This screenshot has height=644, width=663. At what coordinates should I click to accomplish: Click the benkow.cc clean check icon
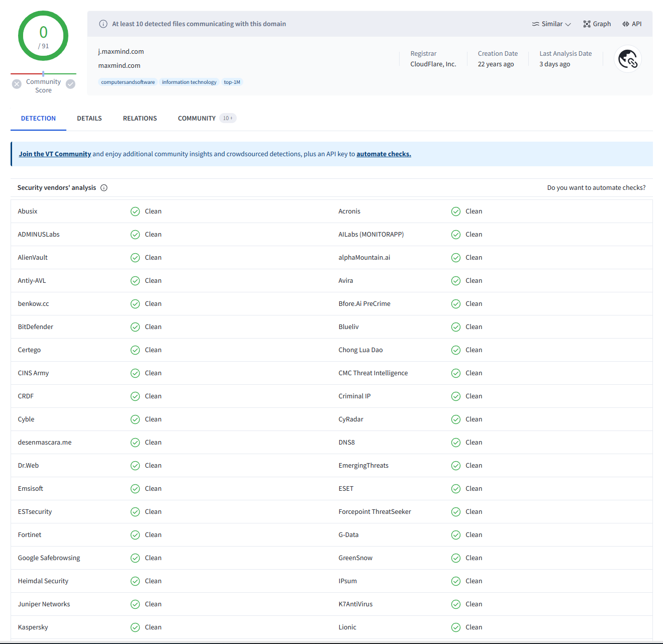(x=135, y=304)
